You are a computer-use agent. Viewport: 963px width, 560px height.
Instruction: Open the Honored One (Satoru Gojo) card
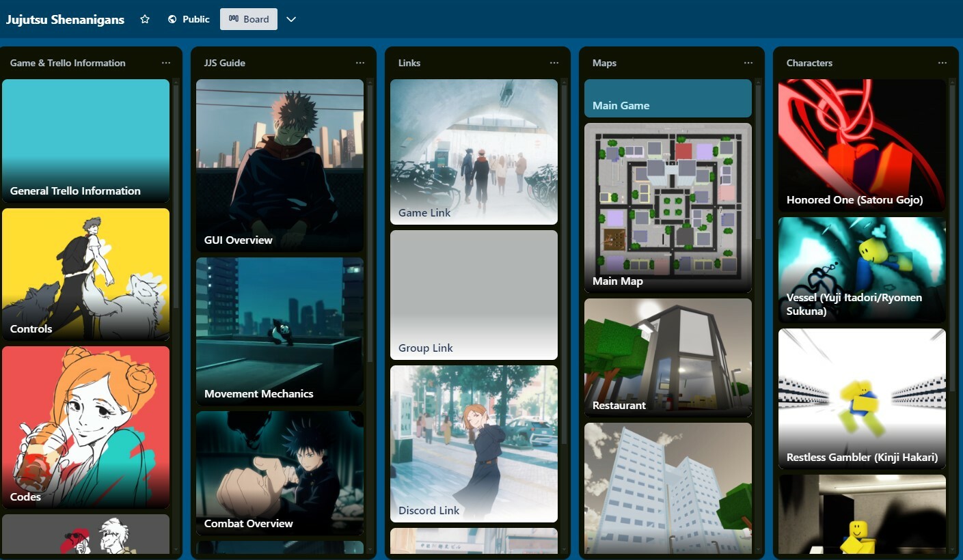[862, 145]
